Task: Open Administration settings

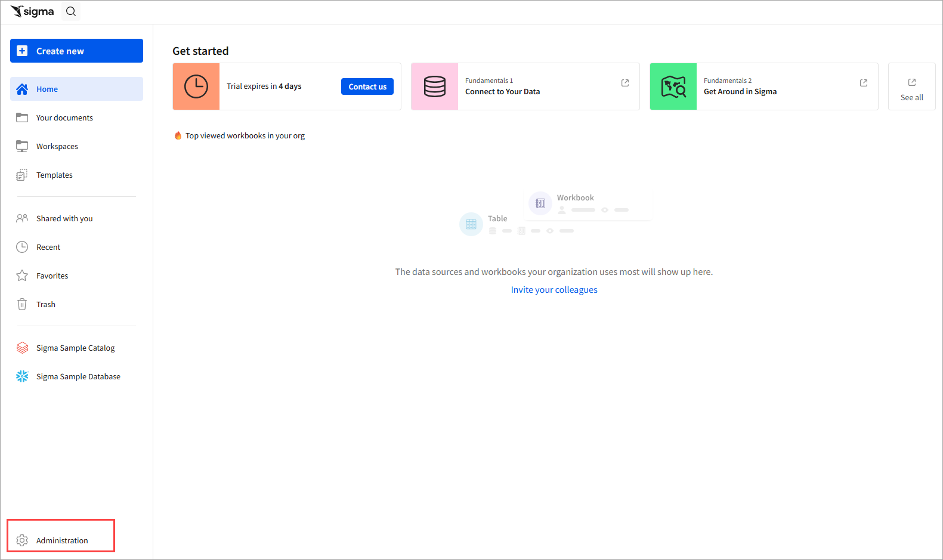Action: [x=61, y=540]
